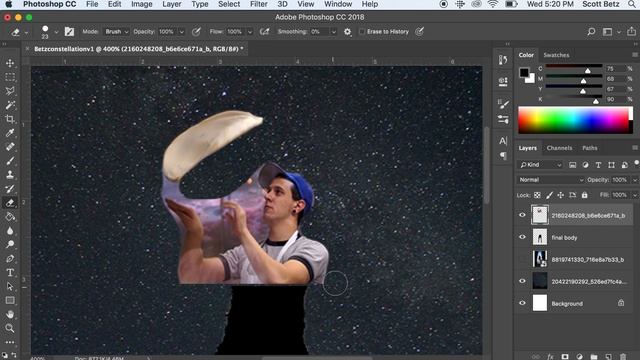
Task: Open the Flow dropdown arrow
Action: [250, 32]
